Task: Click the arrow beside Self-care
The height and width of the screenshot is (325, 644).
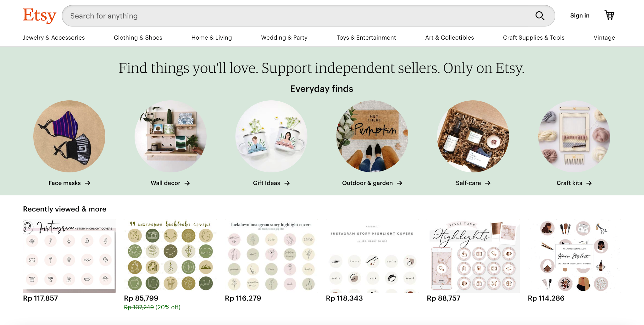Action: (x=488, y=183)
